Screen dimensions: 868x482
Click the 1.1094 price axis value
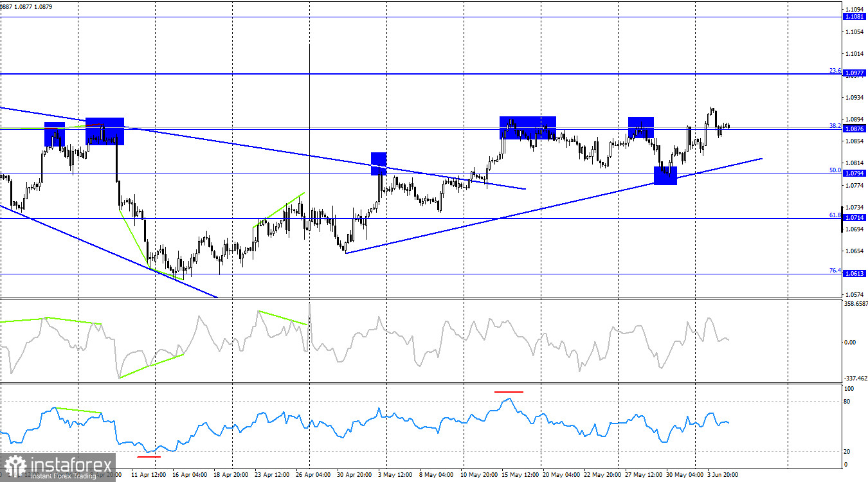click(x=856, y=9)
